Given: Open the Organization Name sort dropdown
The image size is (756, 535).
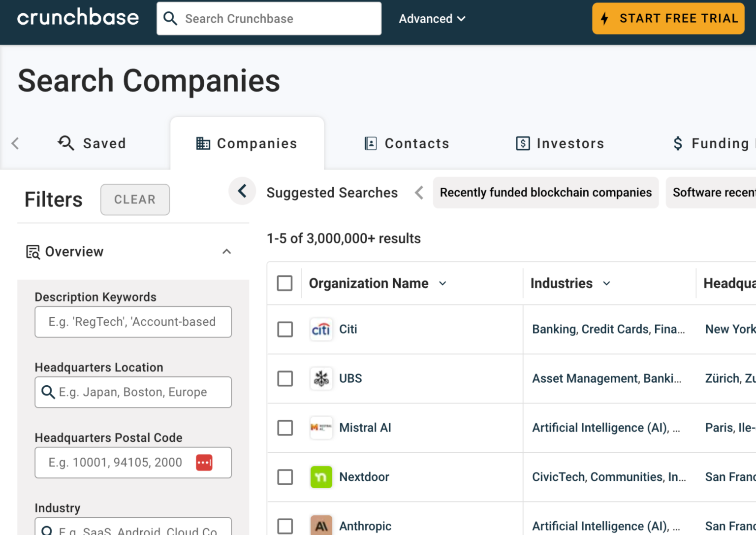Looking at the screenshot, I should coord(442,283).
